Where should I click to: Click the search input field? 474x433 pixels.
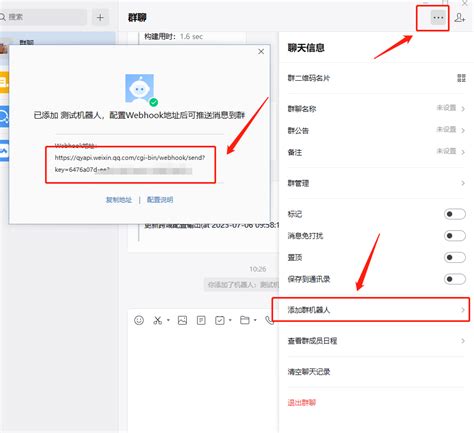point(43,17)
